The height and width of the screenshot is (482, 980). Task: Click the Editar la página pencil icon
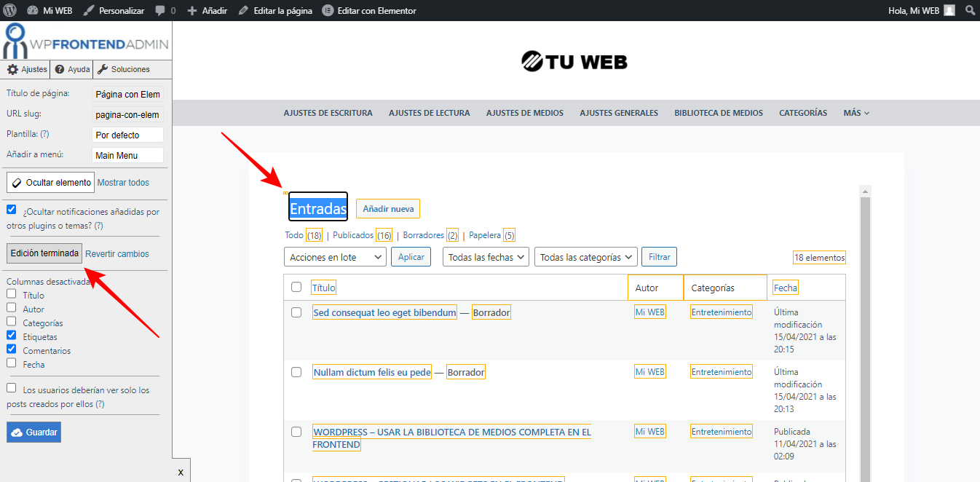tap(244, 10)
